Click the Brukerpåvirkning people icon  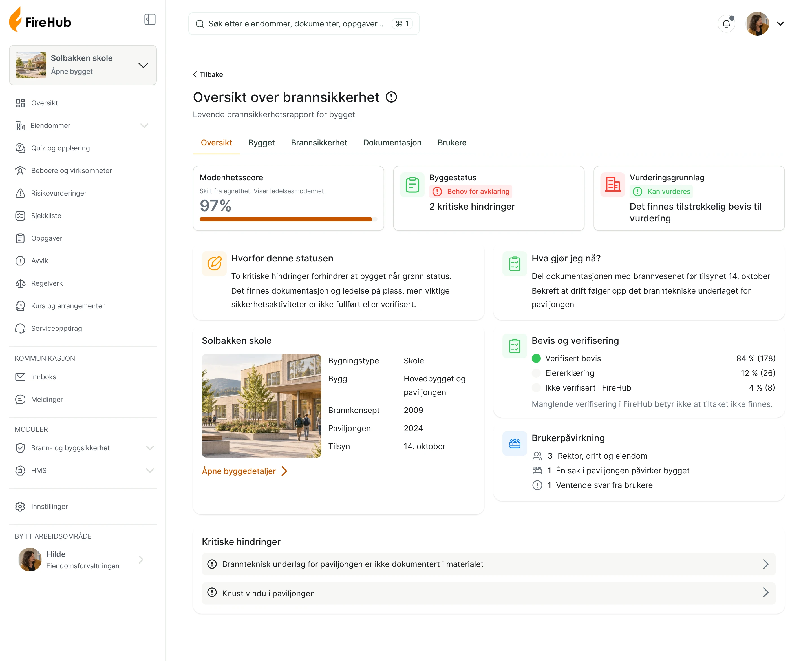(x=514, y=443)
